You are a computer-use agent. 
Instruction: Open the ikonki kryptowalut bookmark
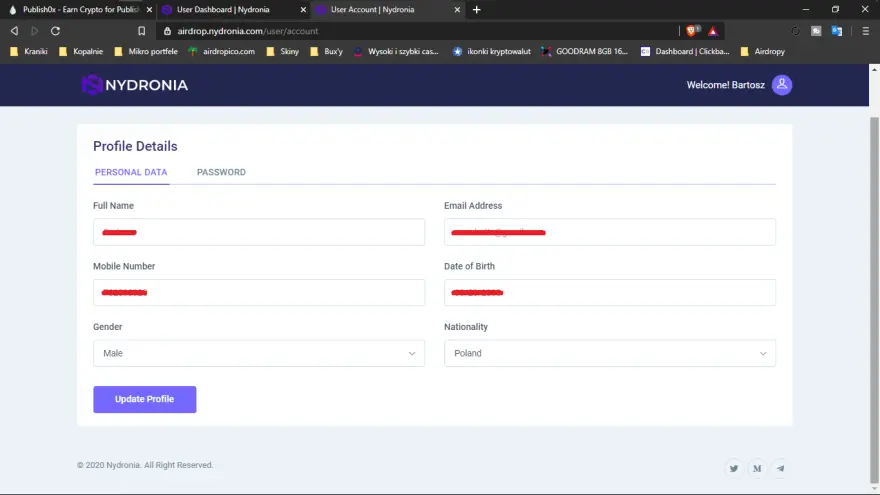[492, 51]
